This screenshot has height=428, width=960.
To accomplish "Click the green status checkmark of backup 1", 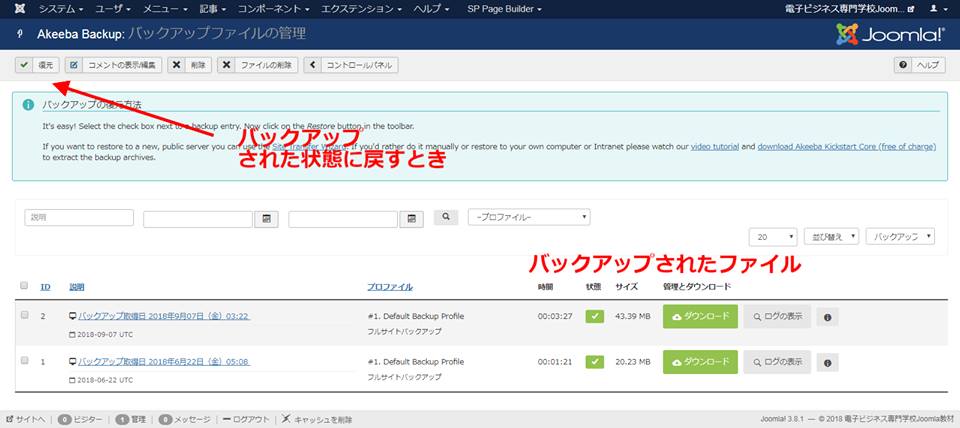I will pos(594,362).
